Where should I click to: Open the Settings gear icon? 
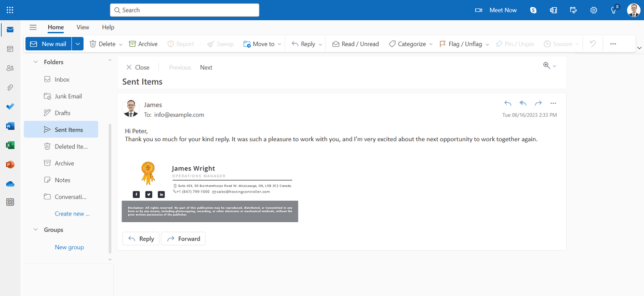click(594, 10)
